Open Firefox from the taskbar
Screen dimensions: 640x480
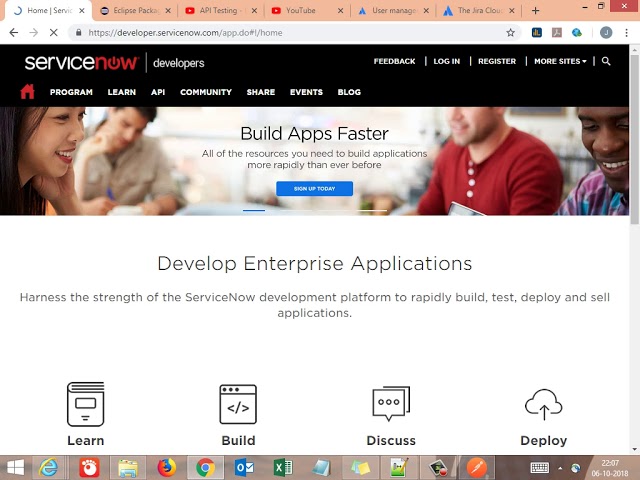tap(167, 468)
